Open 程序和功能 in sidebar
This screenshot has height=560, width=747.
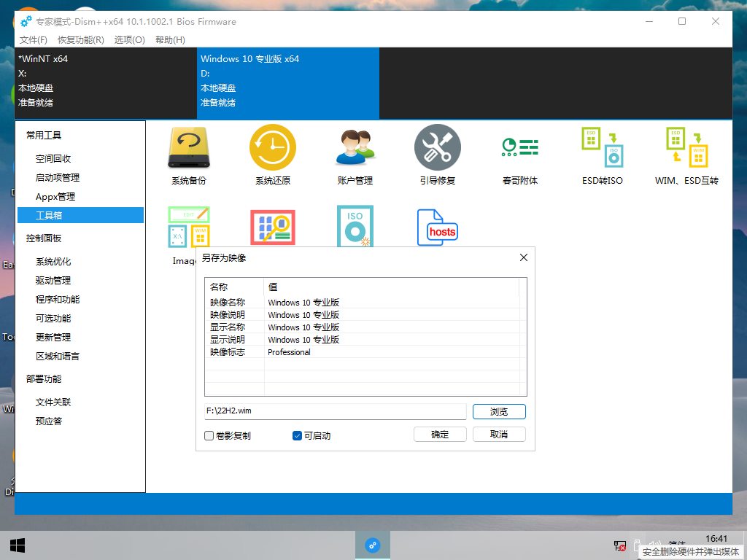[x=58, y=300]
